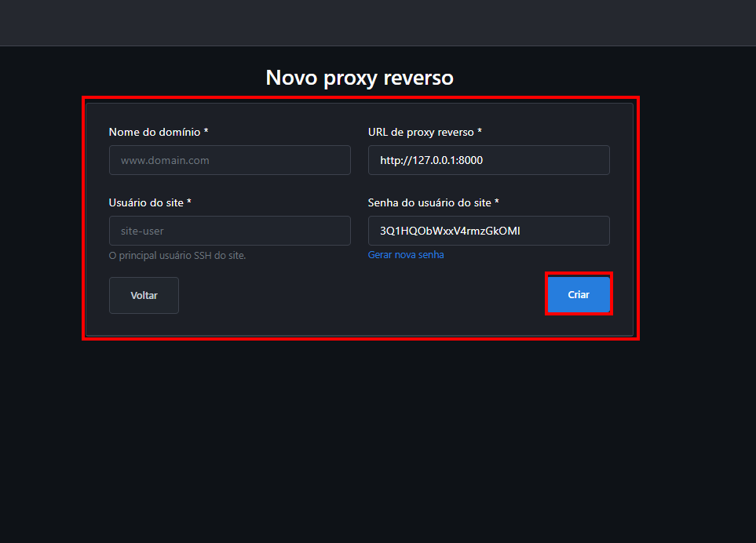Click the URL de proxy reverso label

point(420,132)
